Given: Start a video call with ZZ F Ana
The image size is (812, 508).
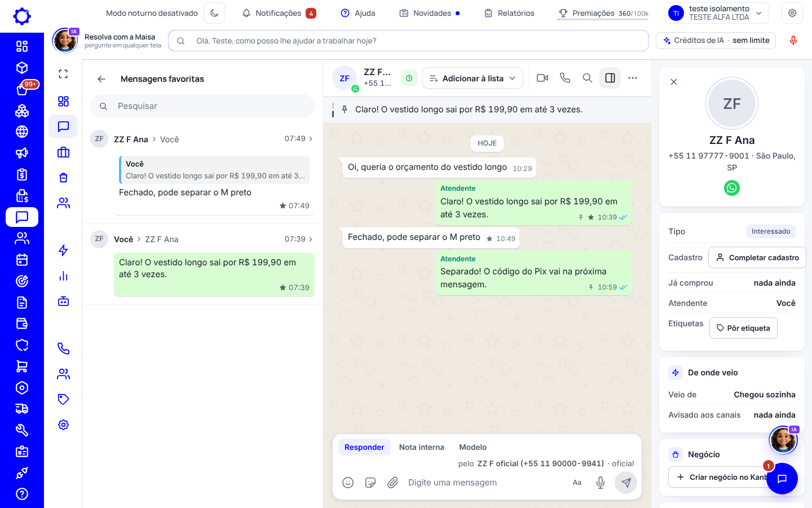Looking at the screenshot, I should point(542,78).
